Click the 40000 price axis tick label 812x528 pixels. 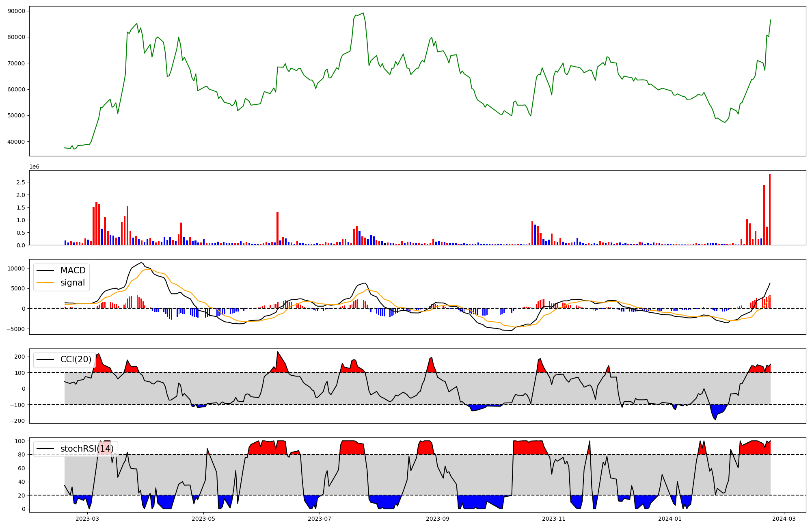(16, 142)
